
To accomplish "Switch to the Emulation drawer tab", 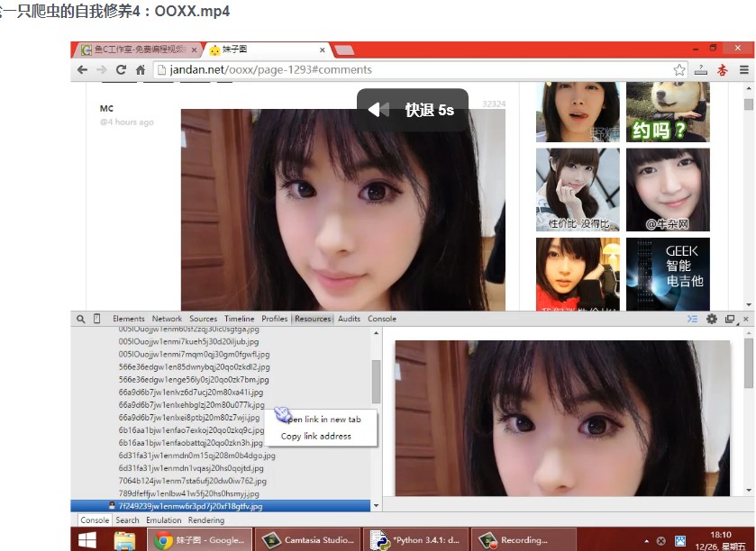I will 163,519.
